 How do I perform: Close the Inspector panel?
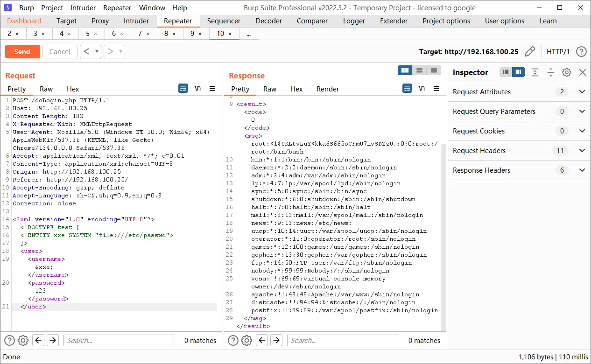583,72
